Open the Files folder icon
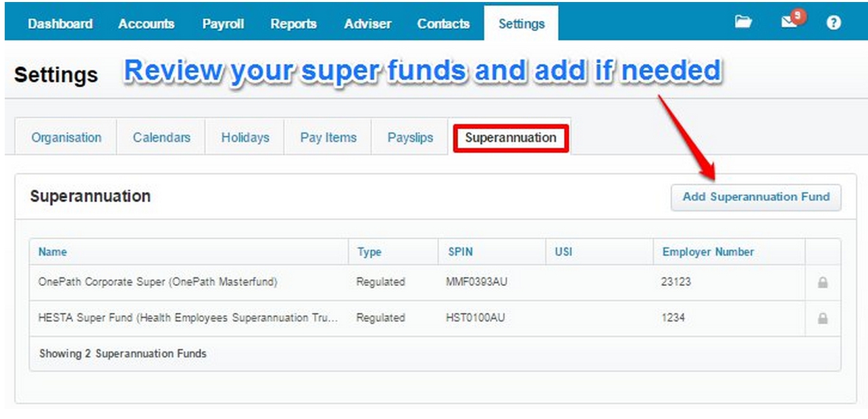 pos(743,22)
